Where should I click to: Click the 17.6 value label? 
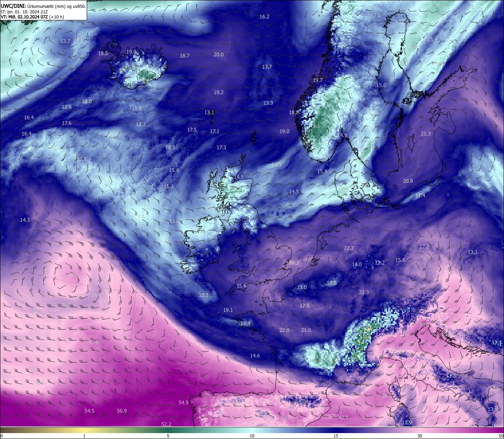coord(67,123)
